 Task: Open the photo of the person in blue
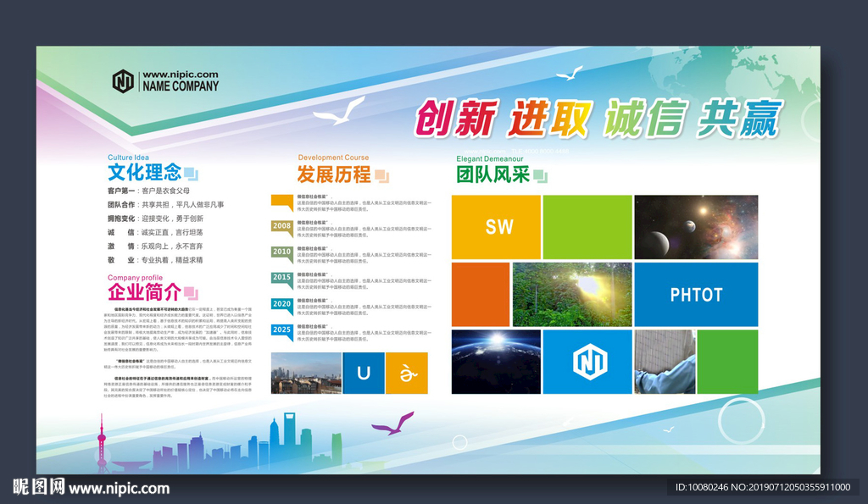[665, 362]
